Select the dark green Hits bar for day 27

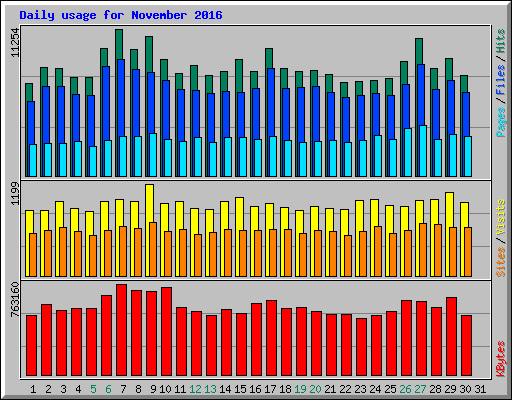coord(419,51)
